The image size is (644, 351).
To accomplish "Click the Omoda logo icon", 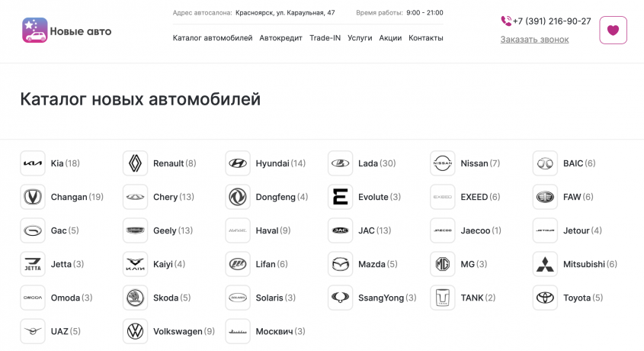I will point(33,298).
